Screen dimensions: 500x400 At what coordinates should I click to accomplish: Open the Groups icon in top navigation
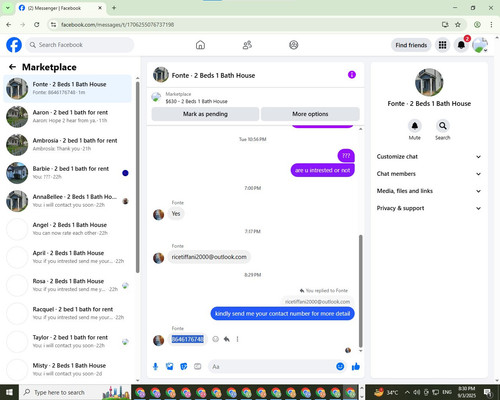[x=294, y=45]
